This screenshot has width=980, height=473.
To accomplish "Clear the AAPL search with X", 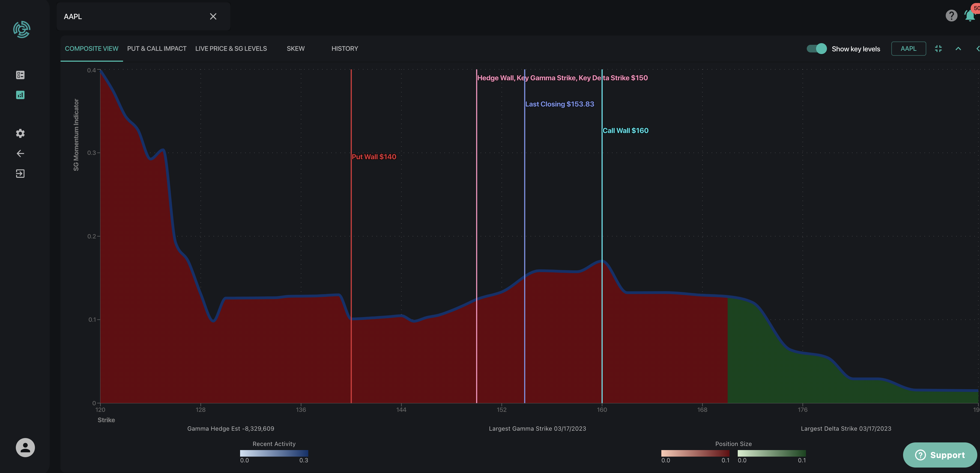I will coord(213,16).
